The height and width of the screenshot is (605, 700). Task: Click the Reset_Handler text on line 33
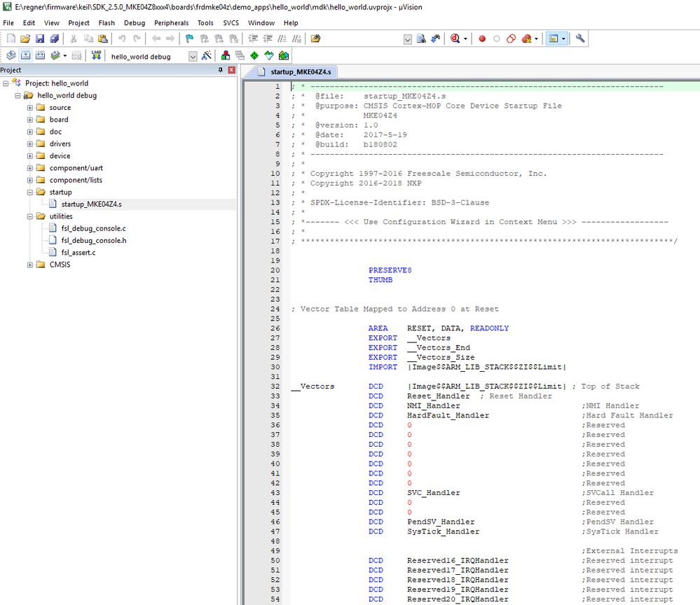click(439, 396)
